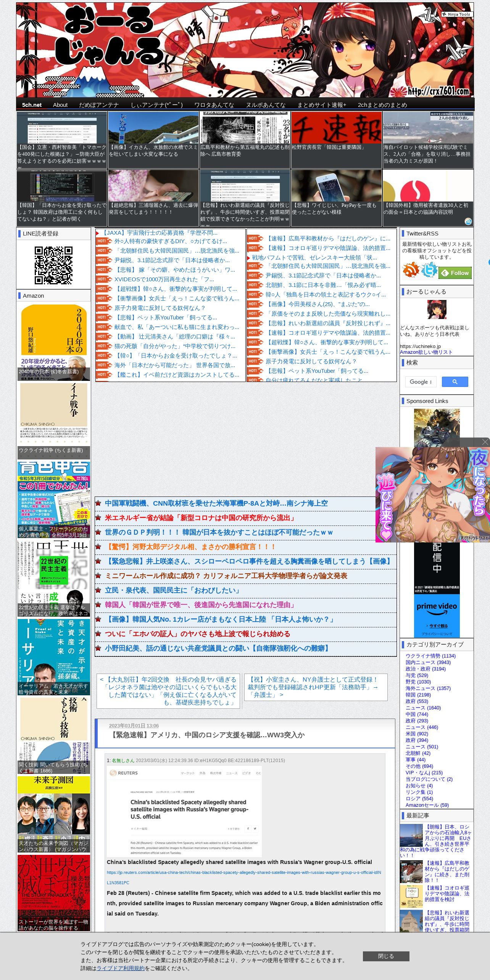This screenshot has width=490, height=980.
Task: Click the Google search input field
Action: click(x=421, y=382)
